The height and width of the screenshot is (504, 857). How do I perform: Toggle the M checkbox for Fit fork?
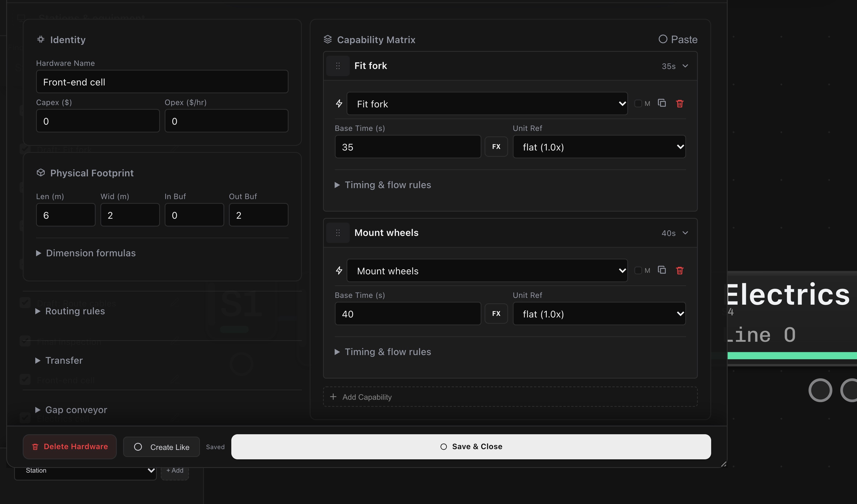click(638, 103)
